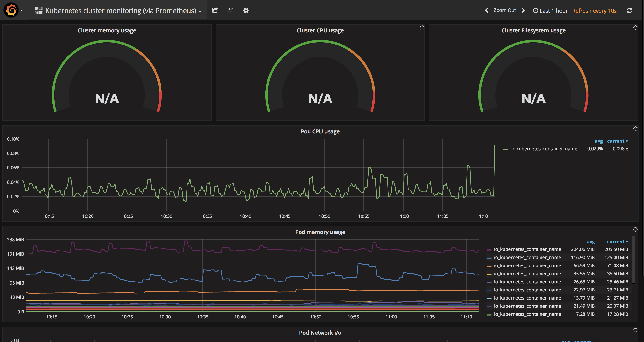Shift time range back with left chevron

click(487, 10)
